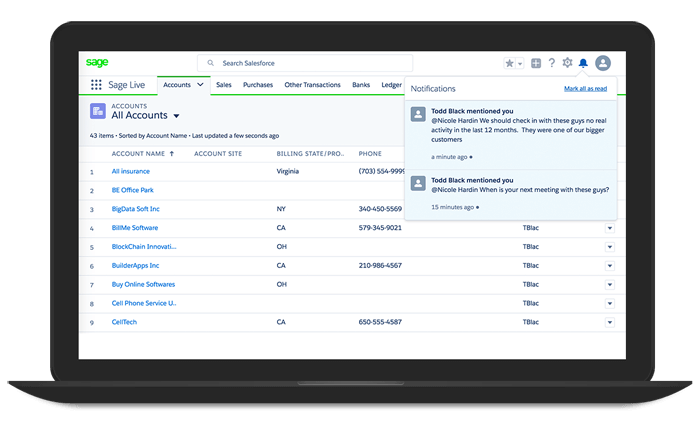Click the Sage Live app name
Screen dimensions: 700x422
click(126, 85)
